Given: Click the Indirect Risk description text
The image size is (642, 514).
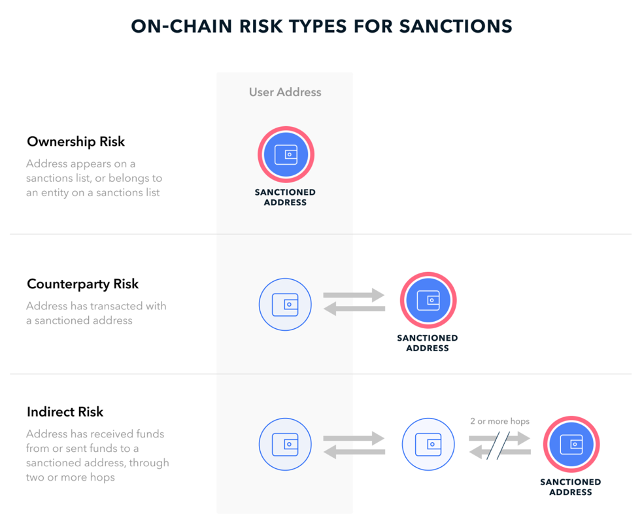Looking at the screenshot, I should coord(98,455).
